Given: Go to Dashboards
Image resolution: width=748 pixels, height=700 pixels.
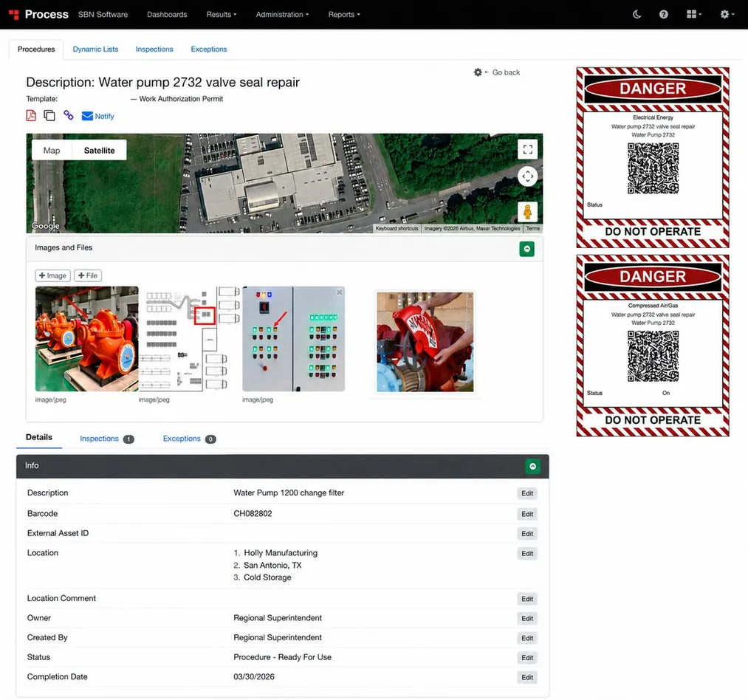Looking at the screenshot, I should pos(167,14).
